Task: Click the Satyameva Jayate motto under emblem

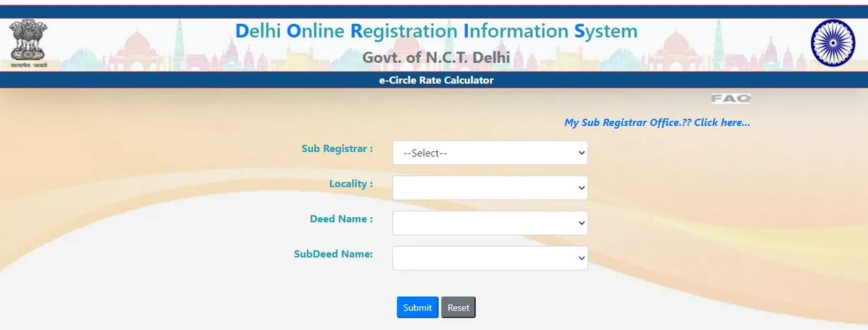Action: [29, 66]
